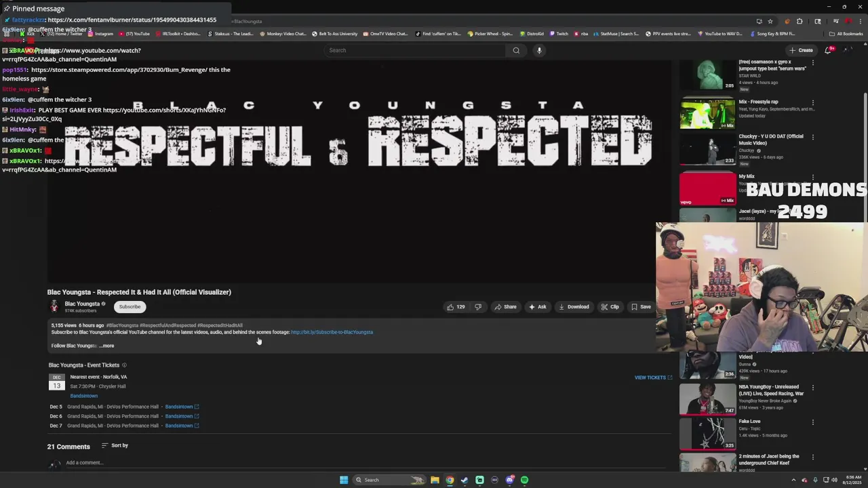
Task: Like the Blac Youngsta video
Action: click(456, 307)
